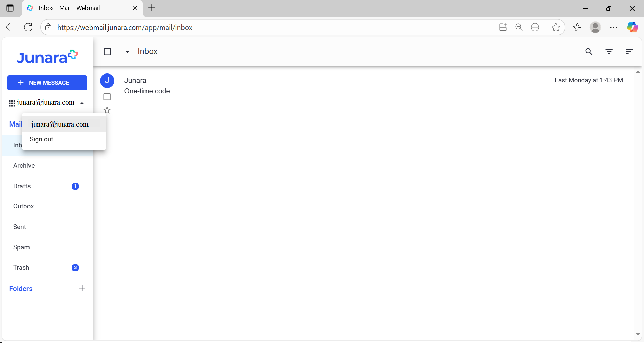Select the Inbox - Mail - Webmail tab
The width and height of the screenshot is (644, 343).
coord(82,8)
